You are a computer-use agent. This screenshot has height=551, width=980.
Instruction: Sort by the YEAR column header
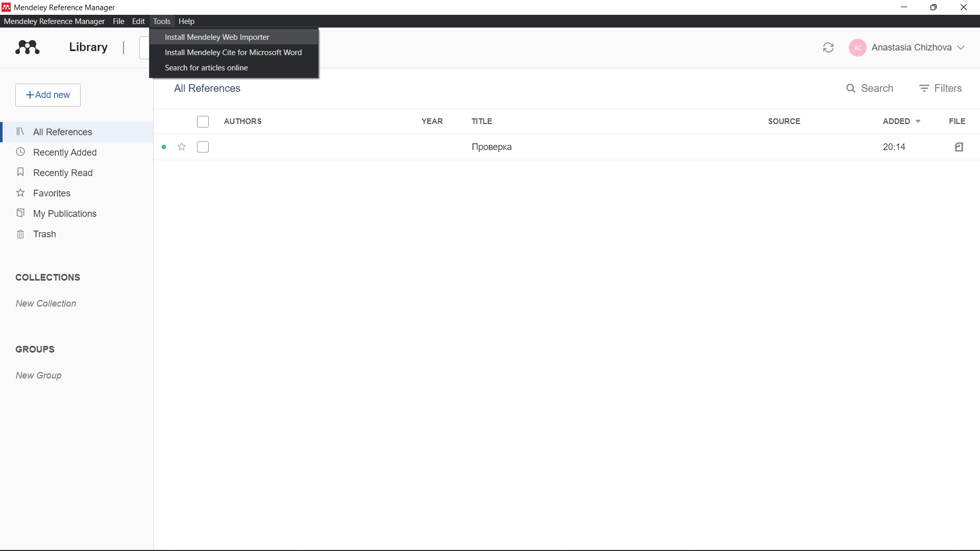click(x=432, y=121)
